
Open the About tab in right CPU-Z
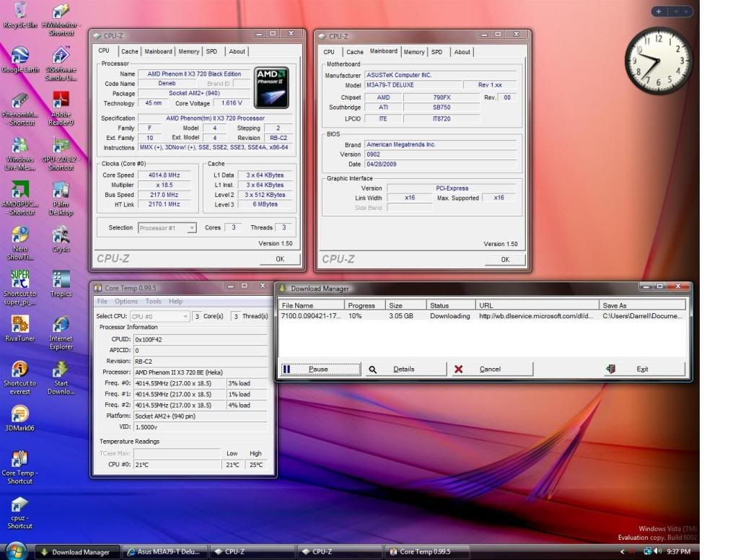(462, 52)
